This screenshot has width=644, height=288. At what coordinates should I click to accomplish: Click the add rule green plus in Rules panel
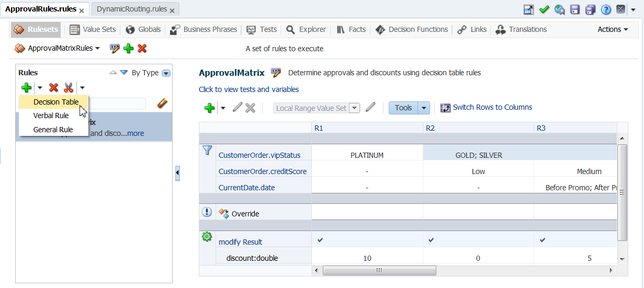(26, 88)
